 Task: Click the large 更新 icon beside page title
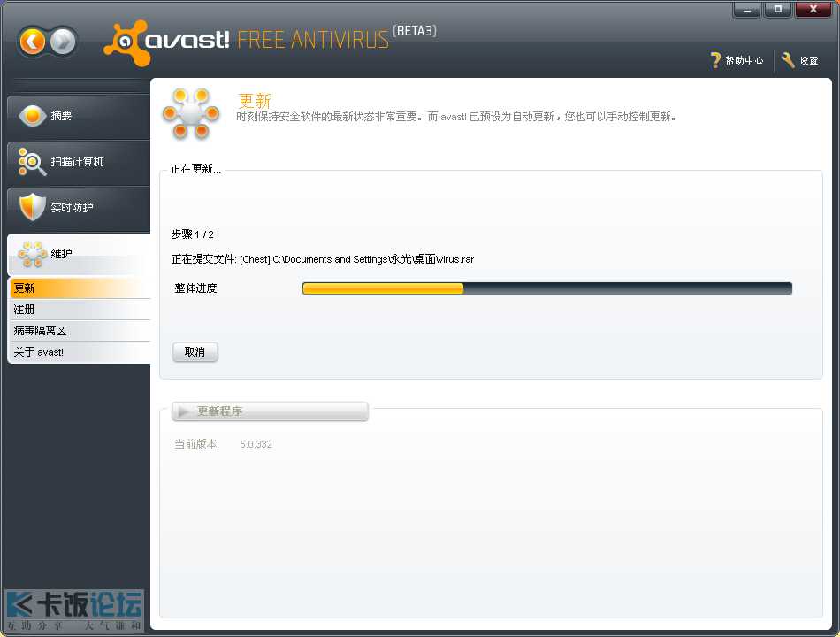(190, 113)
